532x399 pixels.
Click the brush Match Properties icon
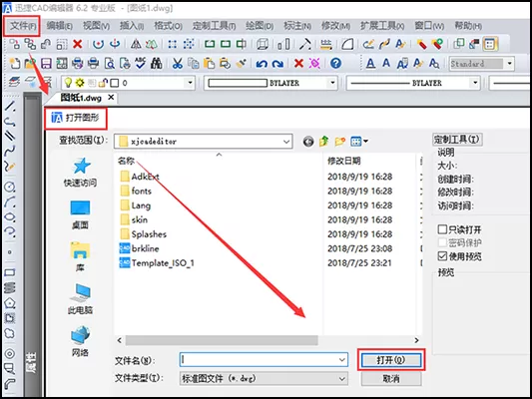[x=242, y=64]
